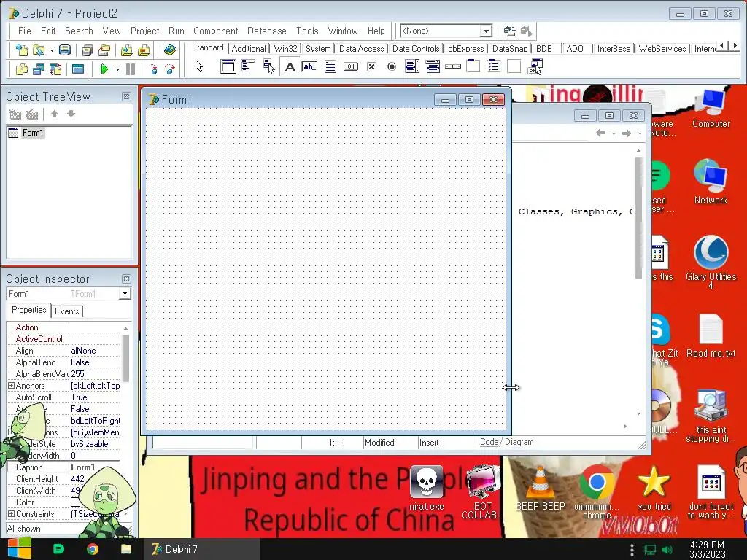Select the MainMenu component icon
The height and width of the screenshot is (560, 747).
[248, 66]
